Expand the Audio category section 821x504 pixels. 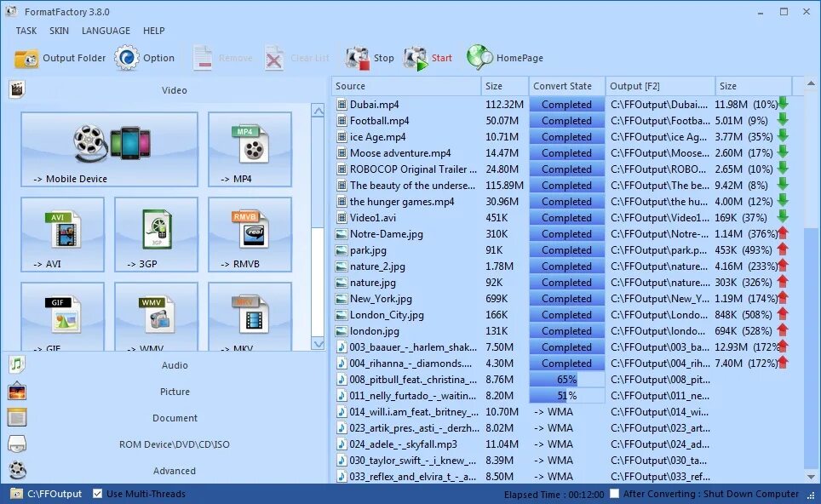click(175, 365)
